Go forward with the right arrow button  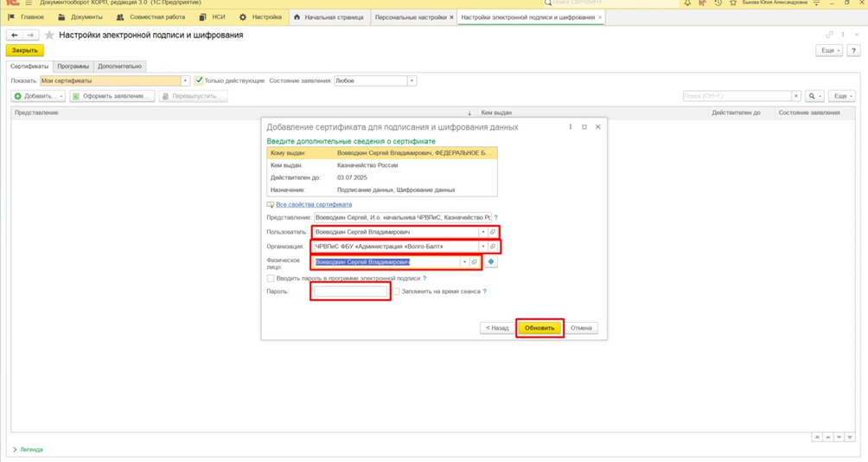(x=30, y=35)
